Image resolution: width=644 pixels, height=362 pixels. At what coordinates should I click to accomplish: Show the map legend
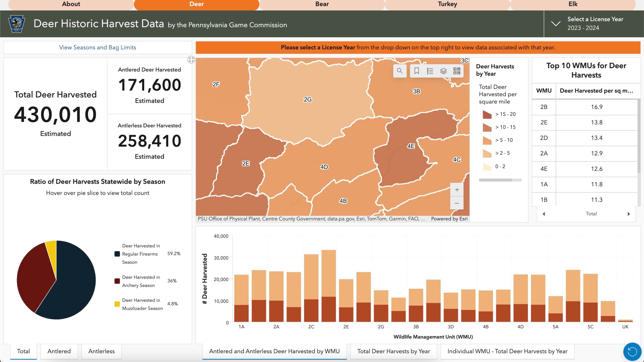tap(431, 71)
